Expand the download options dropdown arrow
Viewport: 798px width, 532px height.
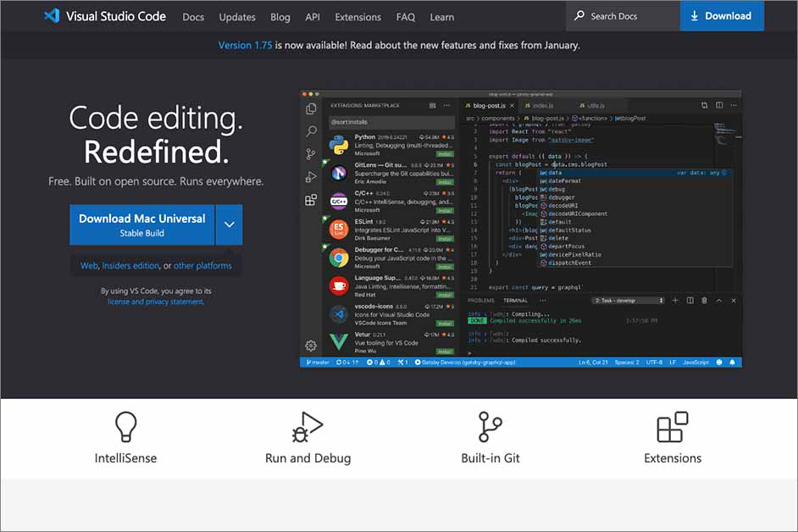coord(229,225)
